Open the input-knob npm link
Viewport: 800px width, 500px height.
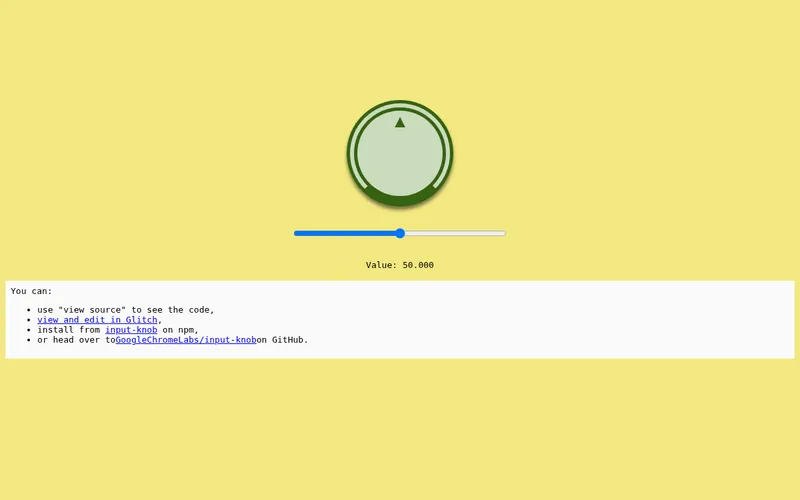(x=131, y=330)
